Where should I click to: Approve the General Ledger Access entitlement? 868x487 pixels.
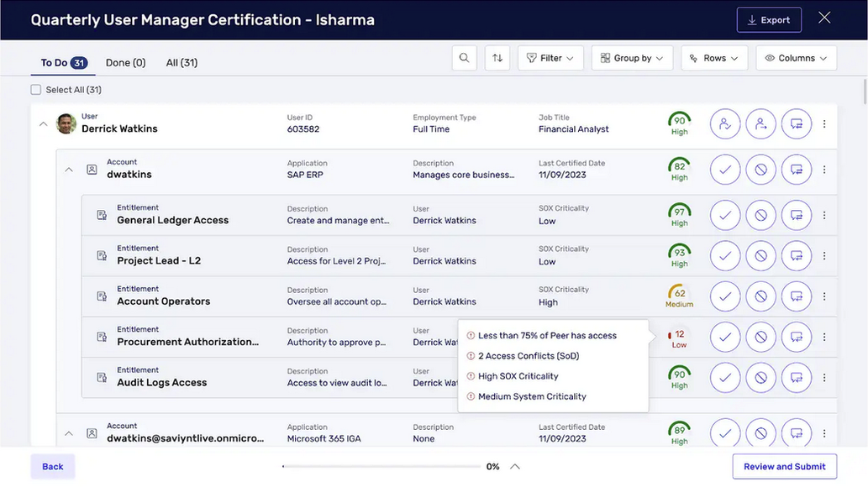(724, 215)
